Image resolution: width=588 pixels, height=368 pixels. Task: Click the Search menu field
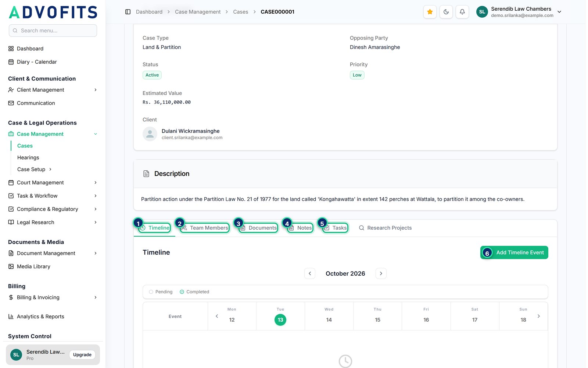click(x=53, y=31)
